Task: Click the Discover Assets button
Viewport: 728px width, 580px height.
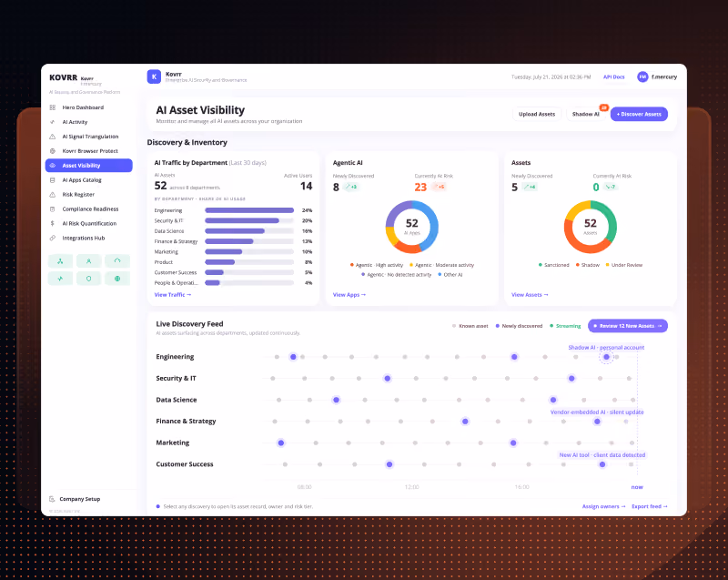Action: click(639, 114)
